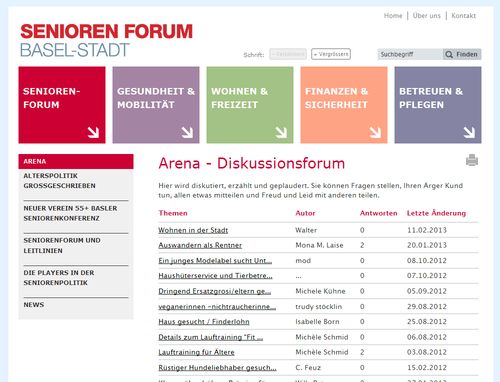This screenshot has height=382, width=500.
Task: Open topic Haus gesucht / Finderlohn
Action: (x=204, y=322)
